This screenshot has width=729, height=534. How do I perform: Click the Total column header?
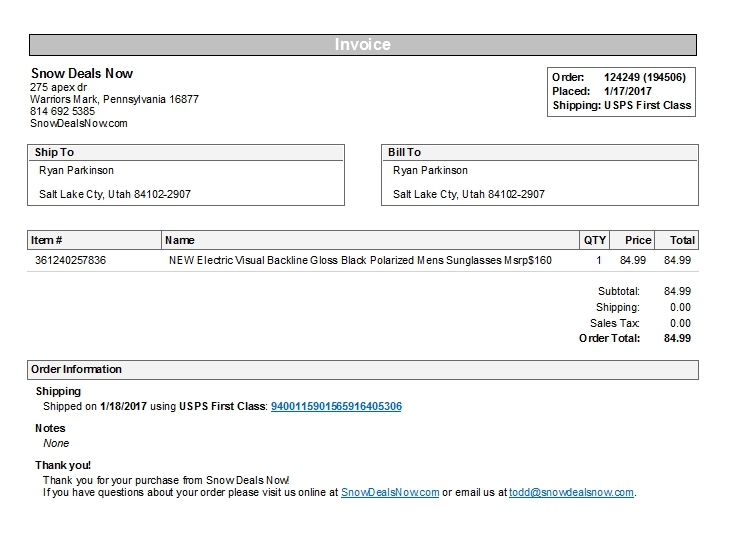[x=676, y=240]
